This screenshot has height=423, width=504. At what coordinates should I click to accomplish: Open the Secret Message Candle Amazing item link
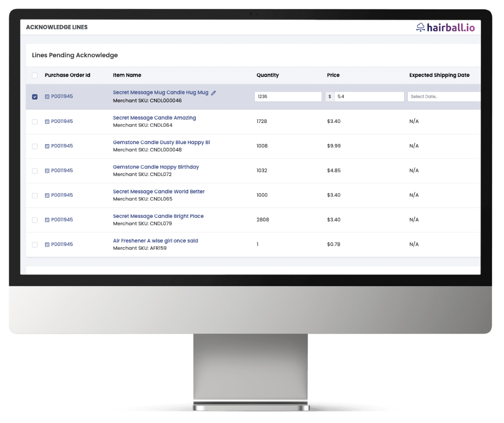(154, 118)
